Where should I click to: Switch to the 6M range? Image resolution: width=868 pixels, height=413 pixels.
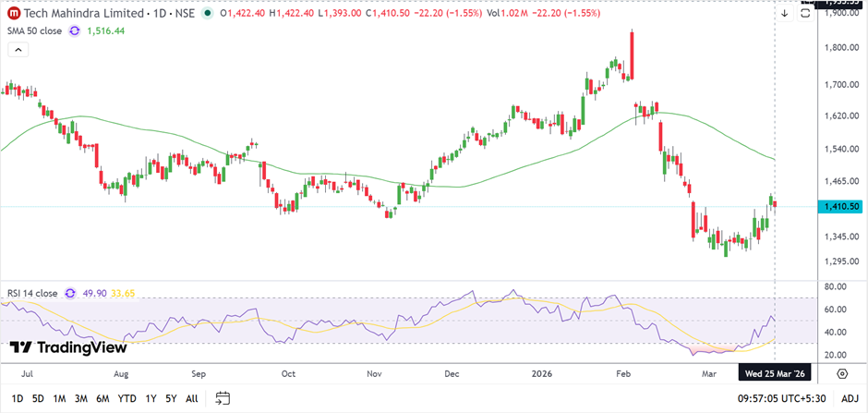point(102,398)
